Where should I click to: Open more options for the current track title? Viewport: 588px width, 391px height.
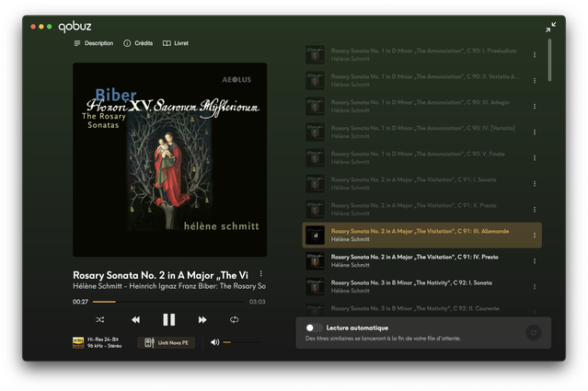[260, 274]
